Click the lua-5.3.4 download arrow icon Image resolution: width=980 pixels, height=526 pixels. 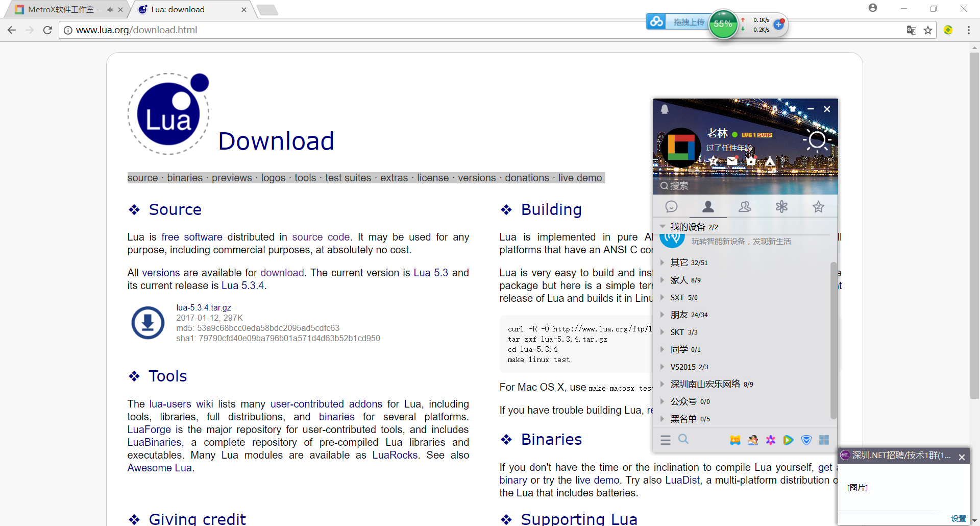click(x=148, y=323)
